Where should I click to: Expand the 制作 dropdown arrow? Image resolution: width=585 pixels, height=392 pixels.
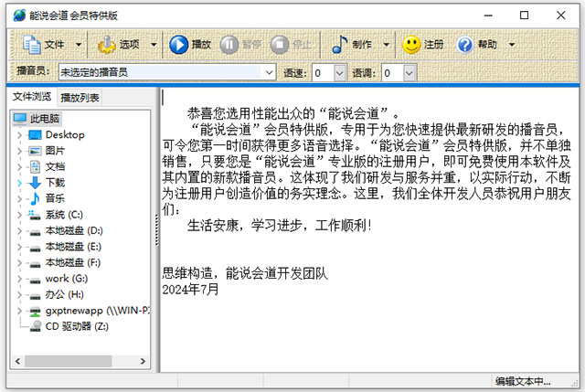click(x=386, y=45)
